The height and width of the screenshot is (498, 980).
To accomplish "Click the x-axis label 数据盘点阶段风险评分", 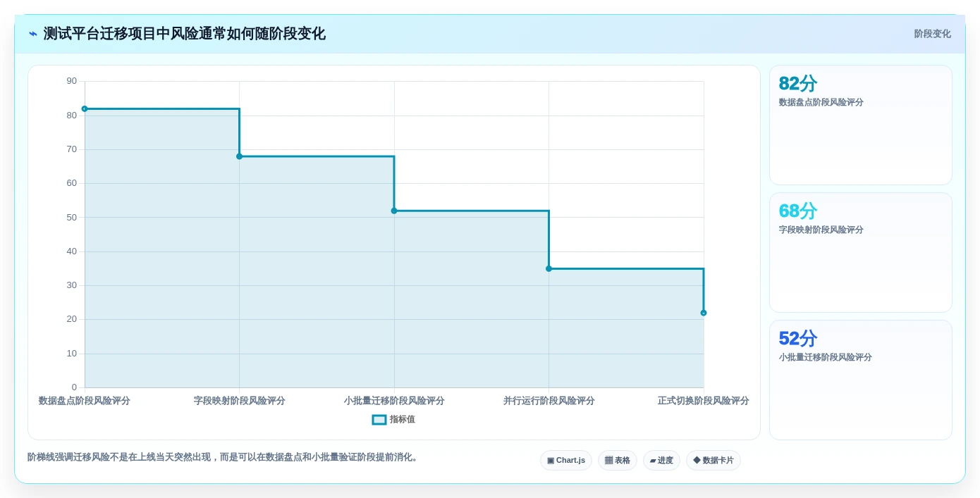I will click(85, 401).
